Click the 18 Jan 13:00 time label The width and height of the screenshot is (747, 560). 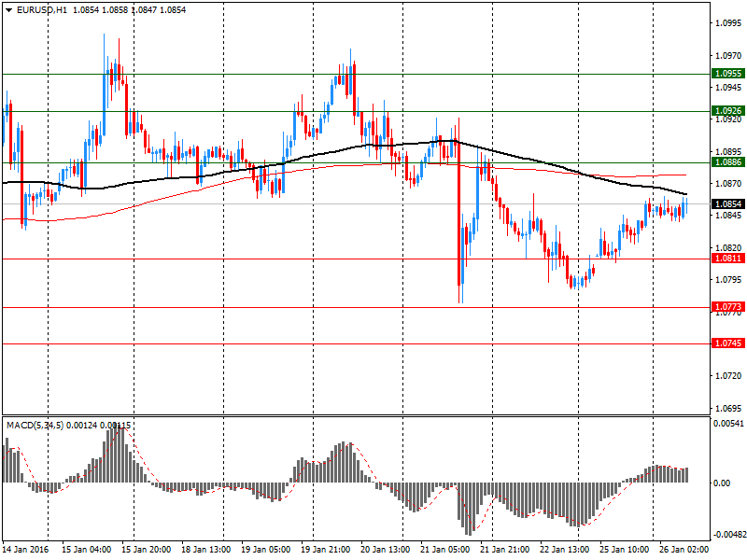point(205,549)
